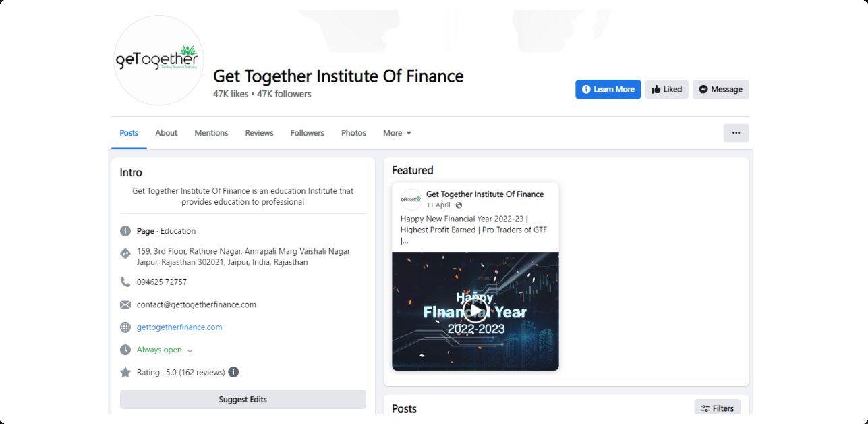Open the gettogetherfinance.com link
This screenshot has height=424, width=868.
coord(179,327)
